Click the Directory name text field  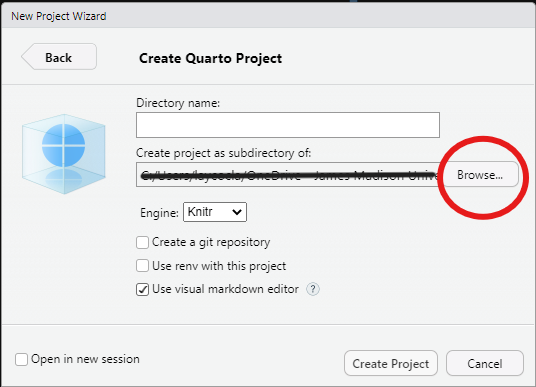coord(288,125)
